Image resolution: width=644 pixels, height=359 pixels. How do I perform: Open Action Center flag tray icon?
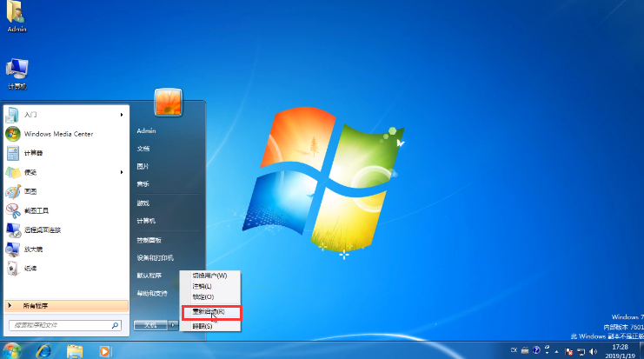click(569, 351)
